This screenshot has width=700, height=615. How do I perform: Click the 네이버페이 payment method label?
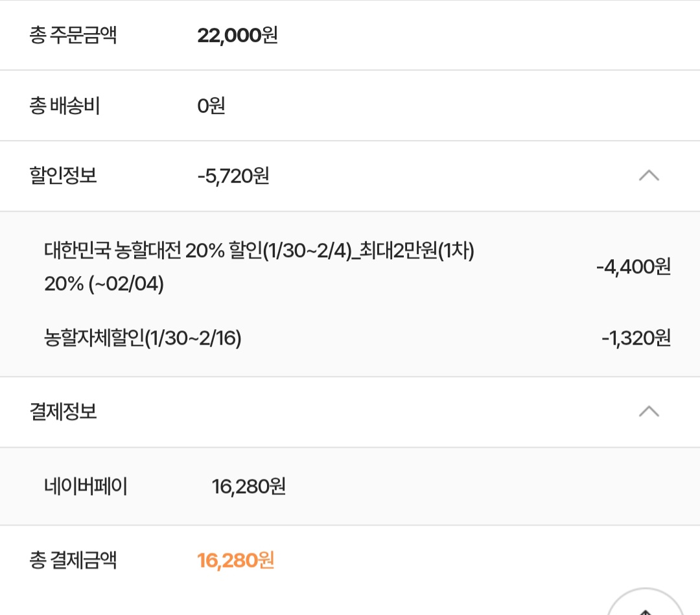(86, 486)
